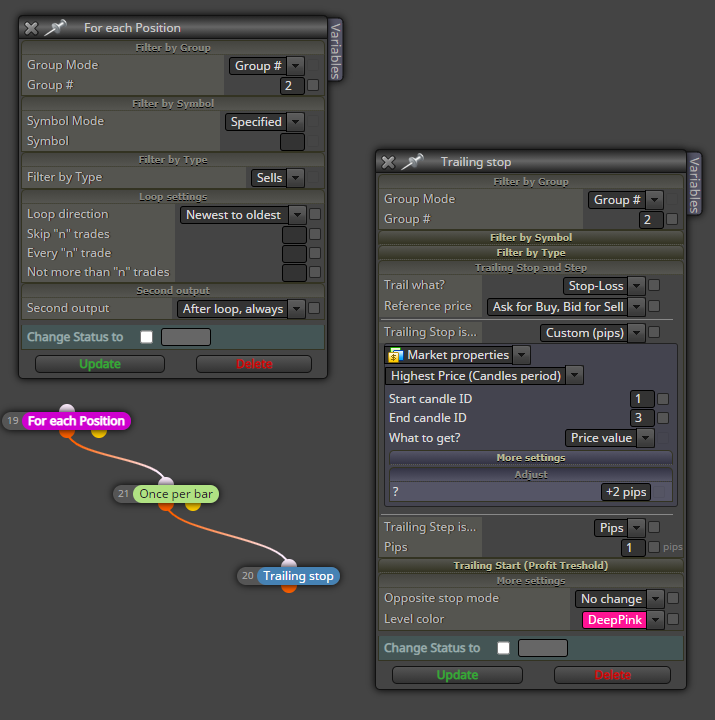Screen dimensions: 715x720
Task: Expand Filter by Type section in Trailing stop
Action: pyautogui.click(x=531, y=253)
